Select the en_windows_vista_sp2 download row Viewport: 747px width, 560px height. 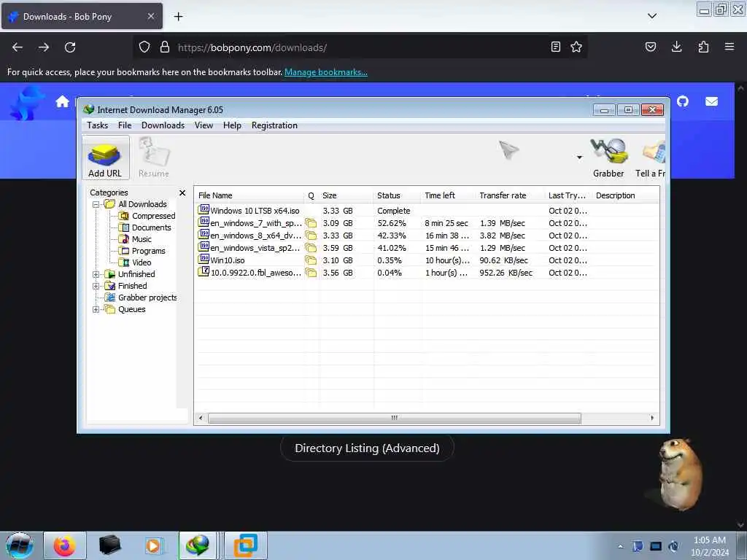[426, 248]
